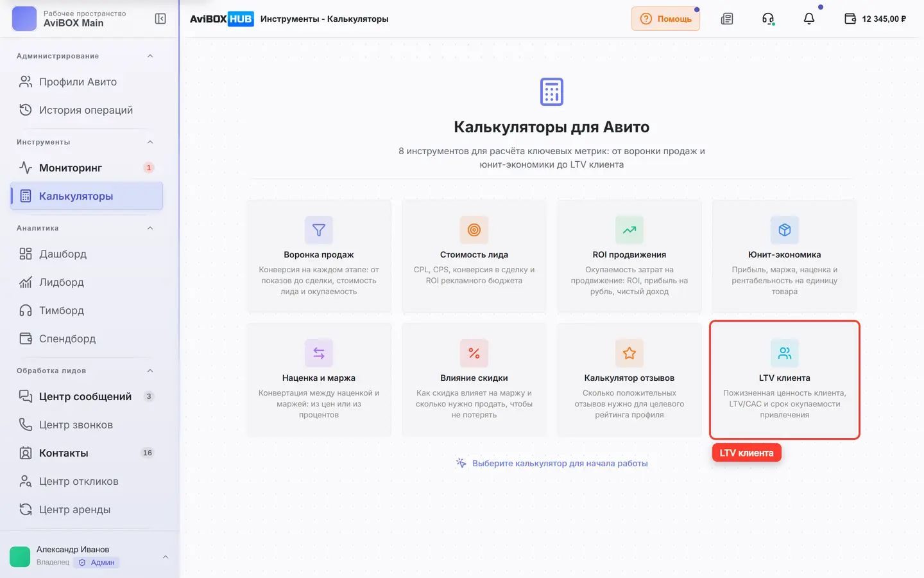Open notifications bell icon
The height and width of the screenshot is (578, 924).
(x=809, y=19)
